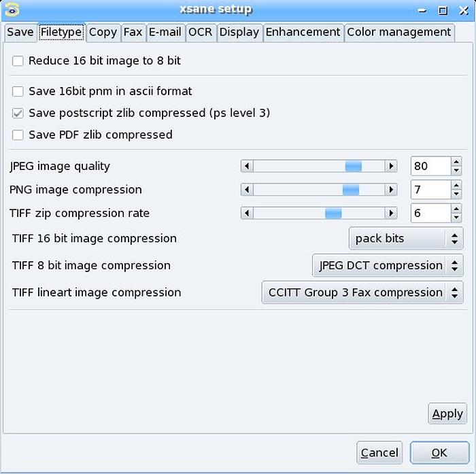
Task: Uncheck Save postscript zlib compressed option
Action: click(x=18, y=113)
